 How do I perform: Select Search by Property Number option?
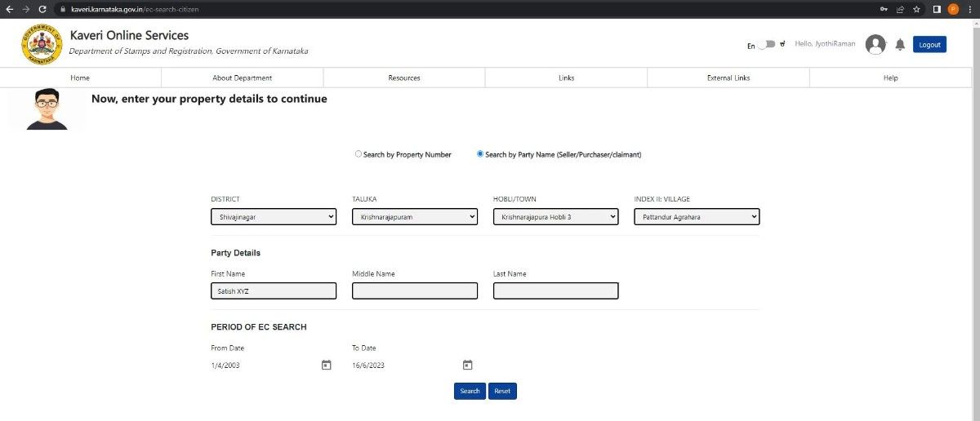coord(358,154)
